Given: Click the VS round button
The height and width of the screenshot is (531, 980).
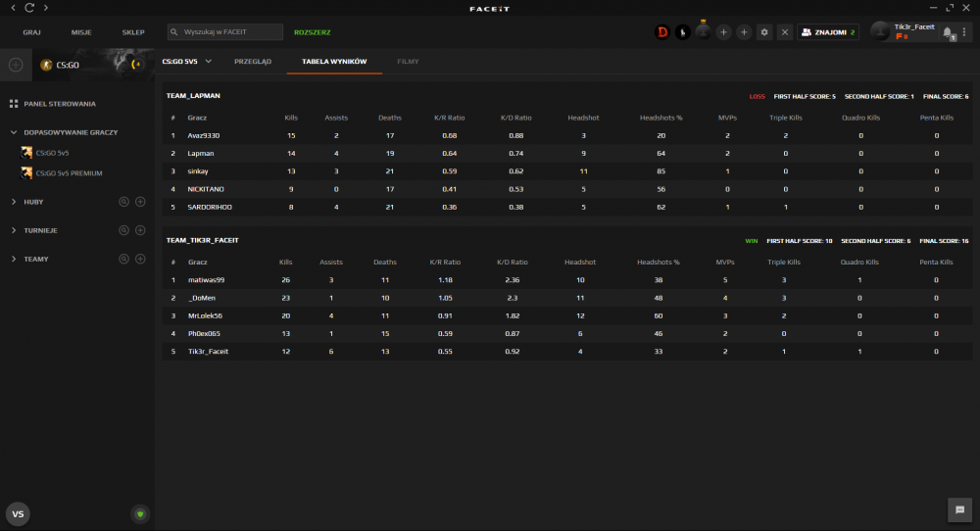Looking at the screenshot, I should [x=18, y=514].
